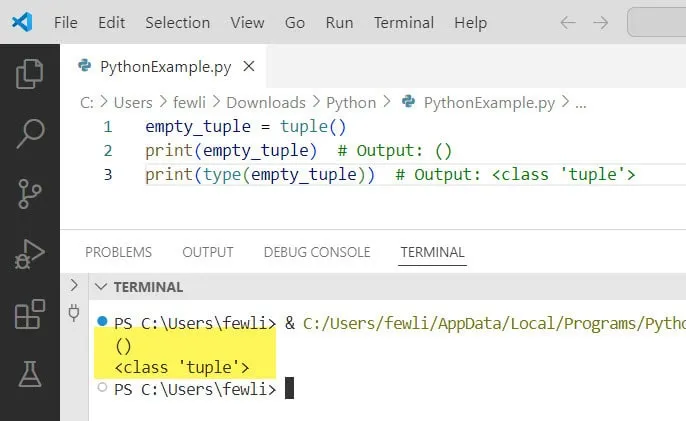Screen dimensions: 686x421
Task: Open the Explorer view in activity bar
Action: [x=30, y=73]
